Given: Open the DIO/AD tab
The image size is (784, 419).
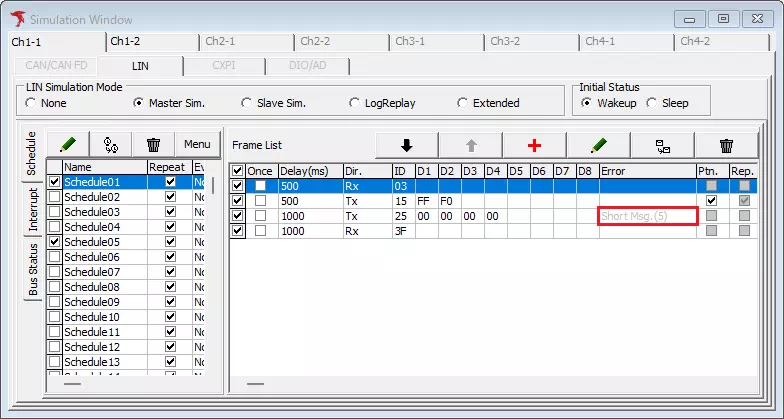Looking at the screenshot, I should (x=308, y=66).
